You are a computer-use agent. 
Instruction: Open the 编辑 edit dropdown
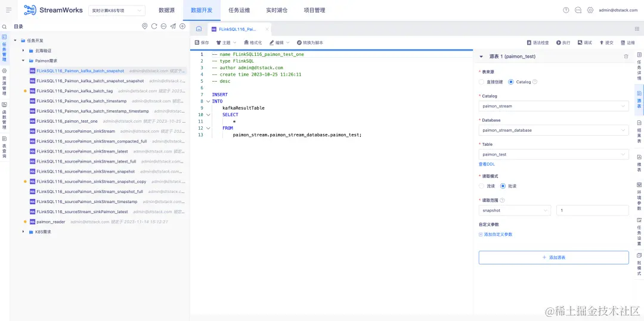279,43
